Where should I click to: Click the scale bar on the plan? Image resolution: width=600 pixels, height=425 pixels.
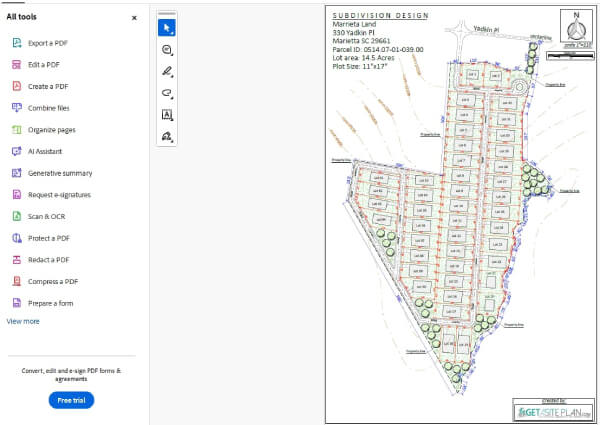coord(570,56)
